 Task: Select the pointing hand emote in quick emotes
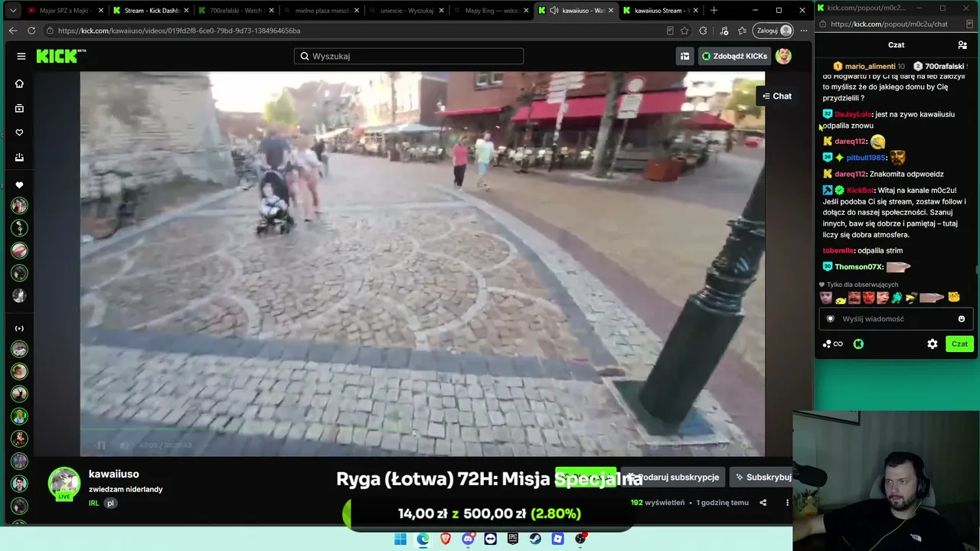click(932, 298)
